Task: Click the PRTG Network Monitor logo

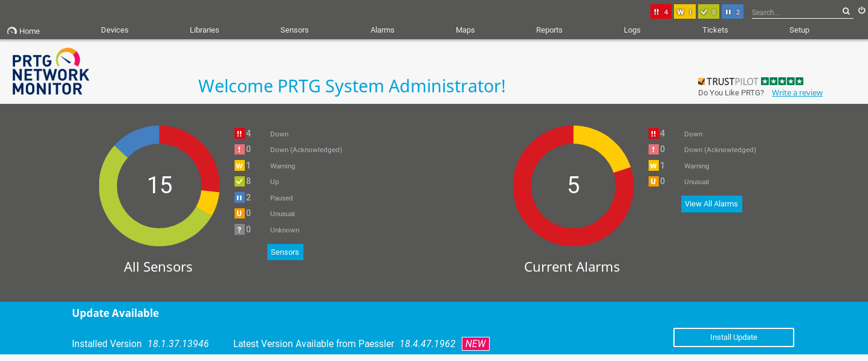Action: tap(51, 72)
